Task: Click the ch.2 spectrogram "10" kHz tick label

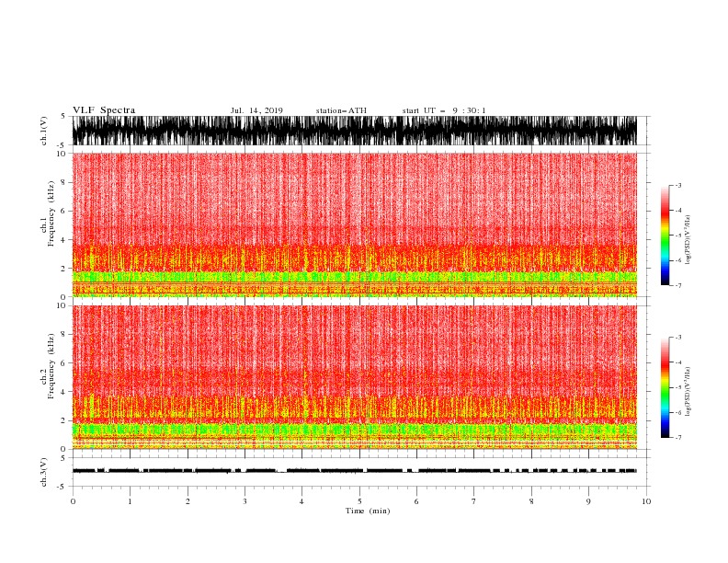Action: [x=61, y=305]
